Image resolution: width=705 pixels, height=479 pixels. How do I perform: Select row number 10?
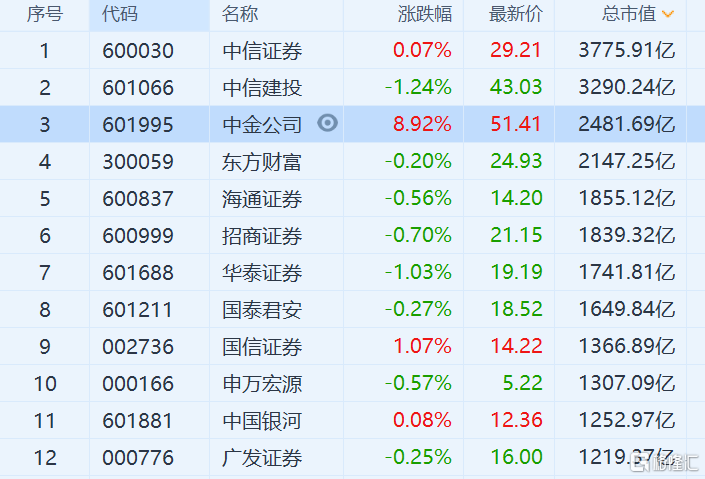coord(45,384)
